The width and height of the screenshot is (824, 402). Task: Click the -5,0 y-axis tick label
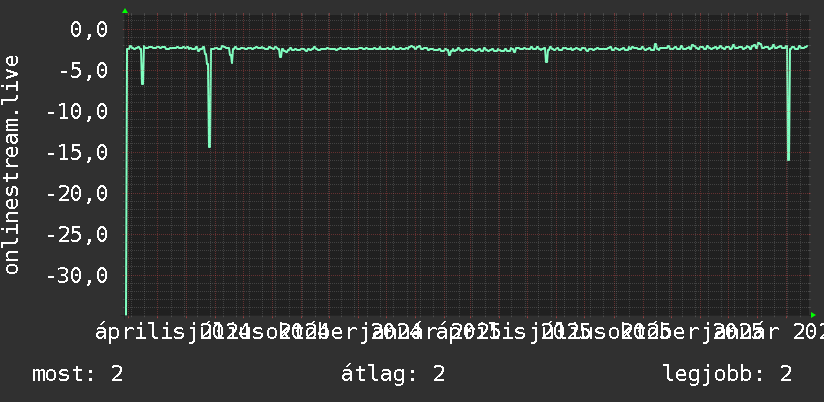tap(83, 70)
